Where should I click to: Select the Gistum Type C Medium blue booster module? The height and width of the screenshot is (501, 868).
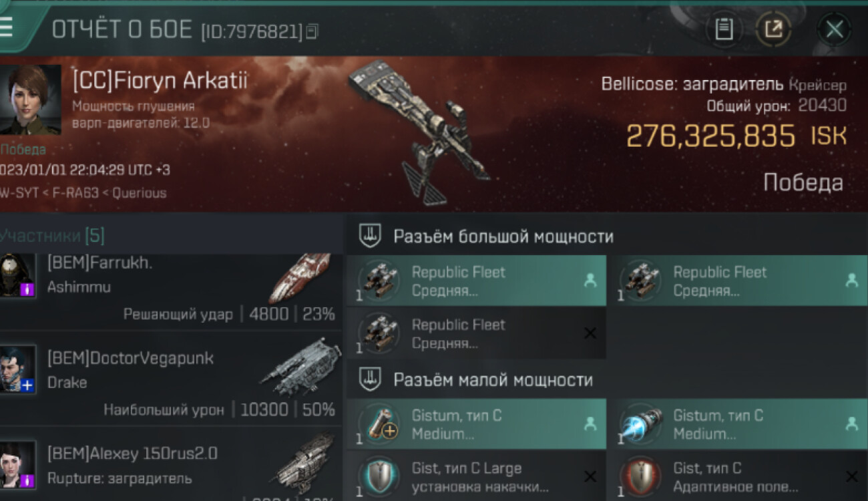[738, 424]
